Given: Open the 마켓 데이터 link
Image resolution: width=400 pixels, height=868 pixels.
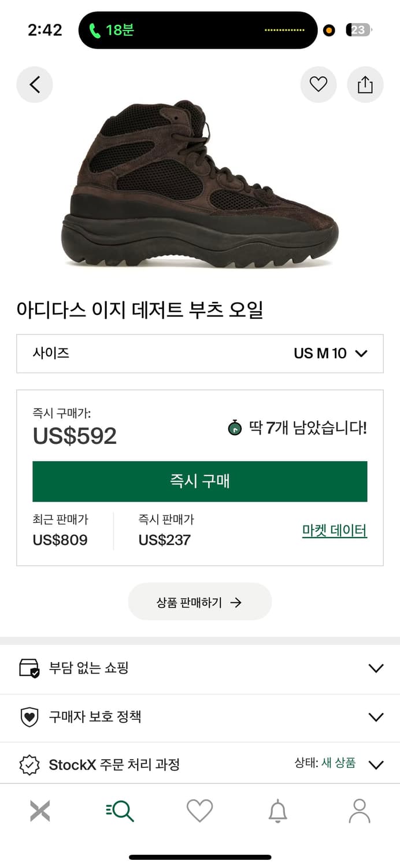Looking at the screenshot, I should coord(334,531).
